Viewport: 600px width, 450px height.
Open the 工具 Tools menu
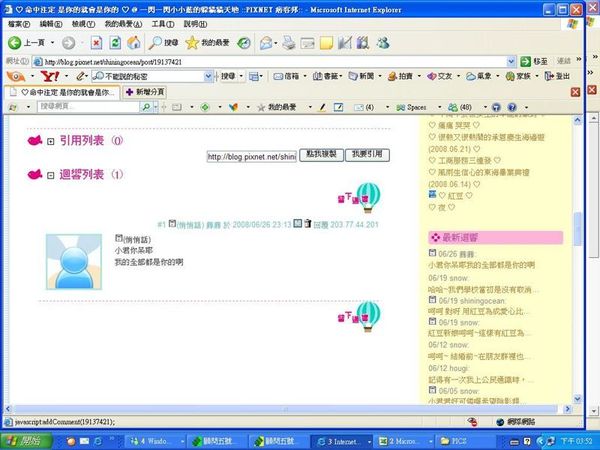point(163,24)
